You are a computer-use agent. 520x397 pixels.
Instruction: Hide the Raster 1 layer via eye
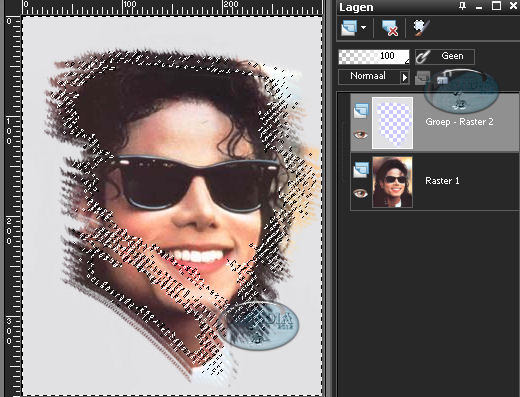[361, 193]
